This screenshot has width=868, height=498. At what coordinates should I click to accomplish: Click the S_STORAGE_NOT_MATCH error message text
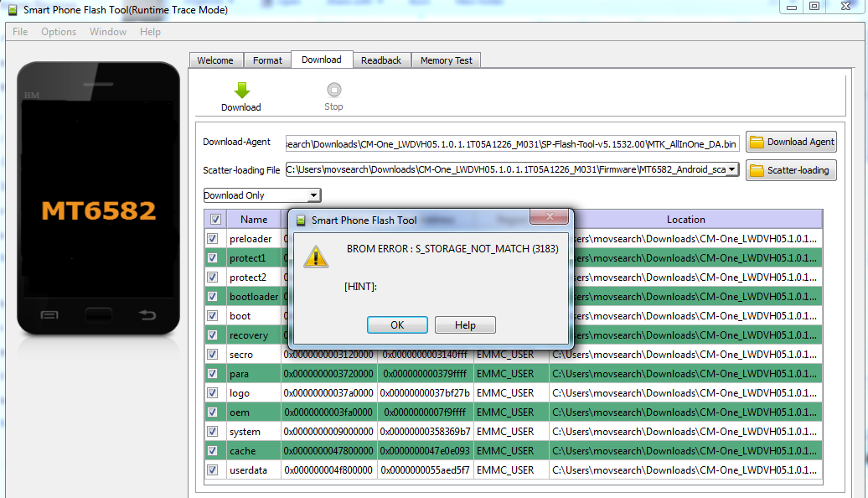452,249
